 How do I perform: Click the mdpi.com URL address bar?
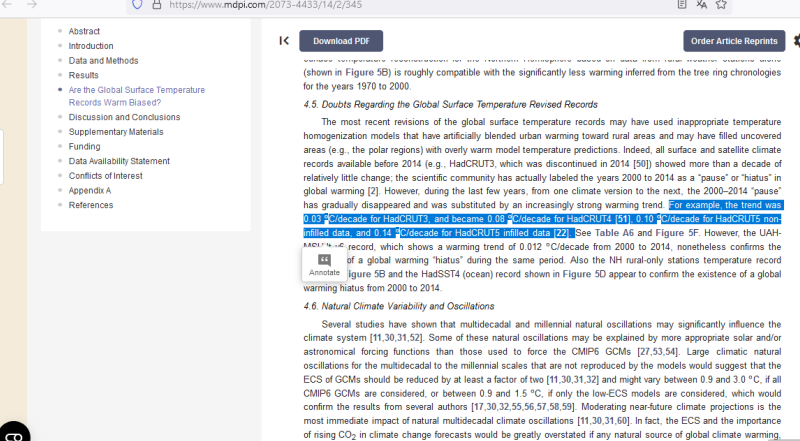(265, 5)
